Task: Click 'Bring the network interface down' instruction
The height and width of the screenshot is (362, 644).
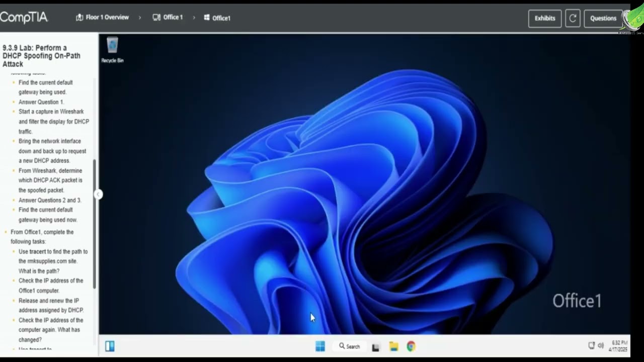Action: click(52, 151)
